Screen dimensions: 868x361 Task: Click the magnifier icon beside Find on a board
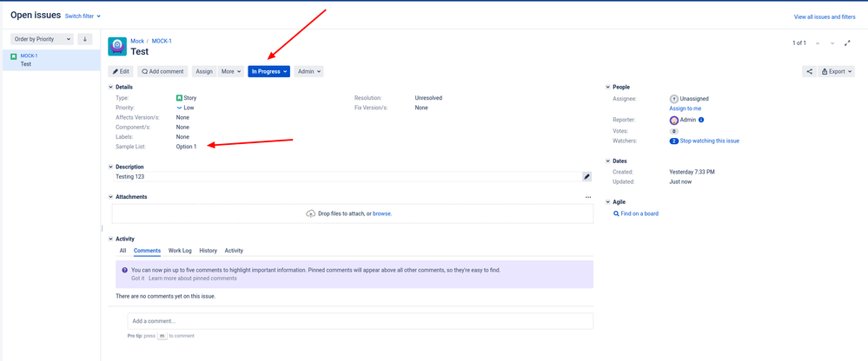click(616, 213)
